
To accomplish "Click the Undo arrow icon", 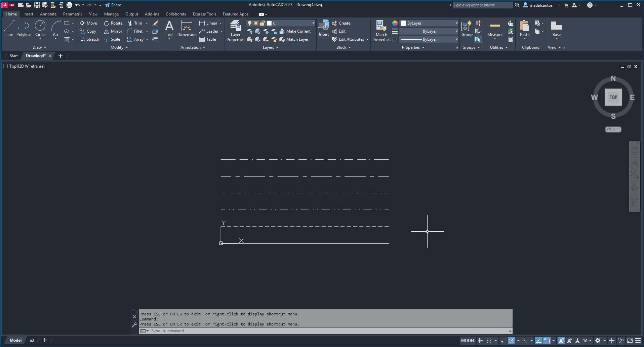I will (x=77, y=5).
